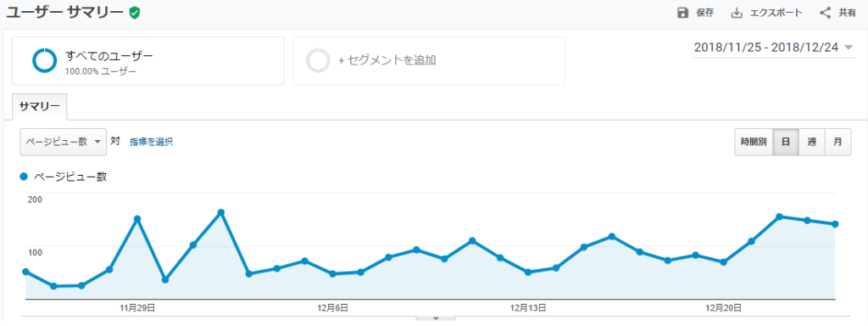This screenshot has height=326, width=868.
Task: Click the 共有 share button label
Action: 847,13
